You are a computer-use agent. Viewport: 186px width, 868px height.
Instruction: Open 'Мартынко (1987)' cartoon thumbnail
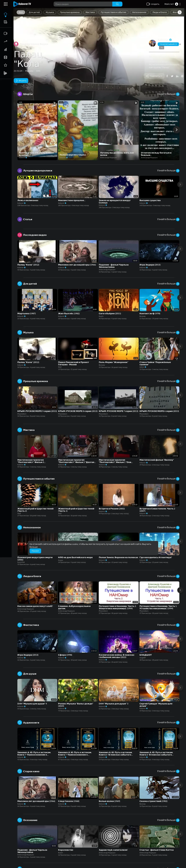(37, 300)
